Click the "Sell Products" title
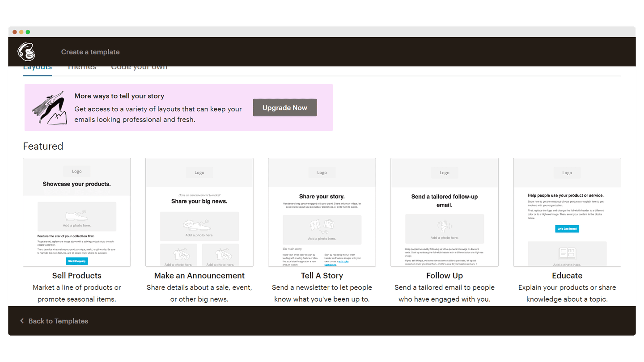The height and width of the screenshot is (362, 644). click(x=77, y=276)
